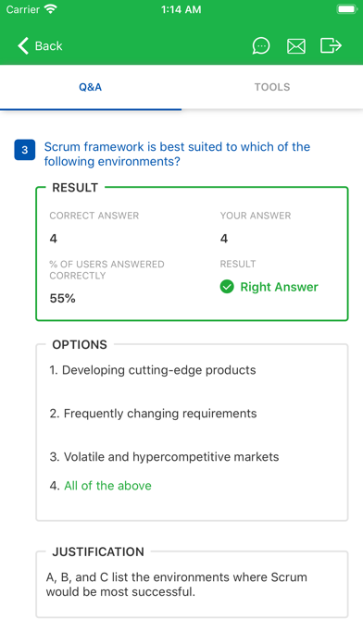Go Back to previous screen

(40, 45)
